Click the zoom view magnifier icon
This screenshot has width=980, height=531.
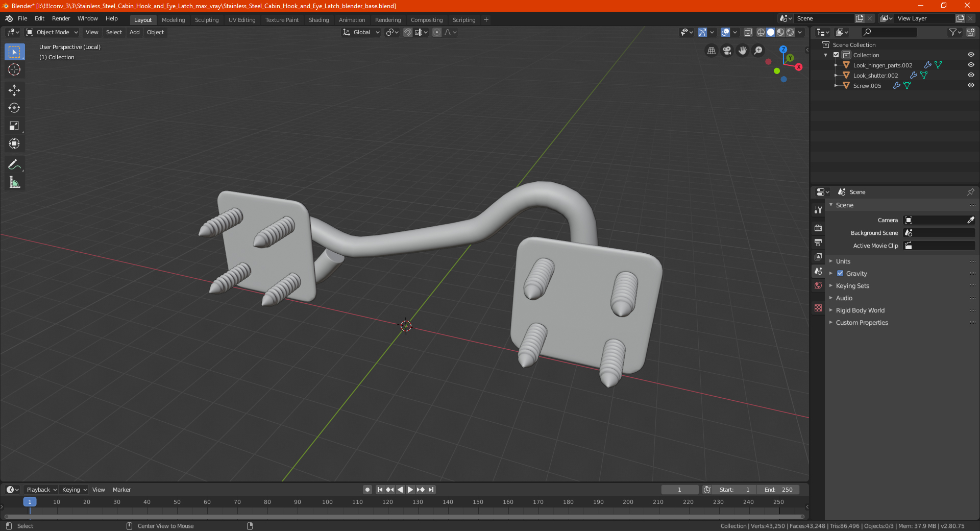(758, 51)
